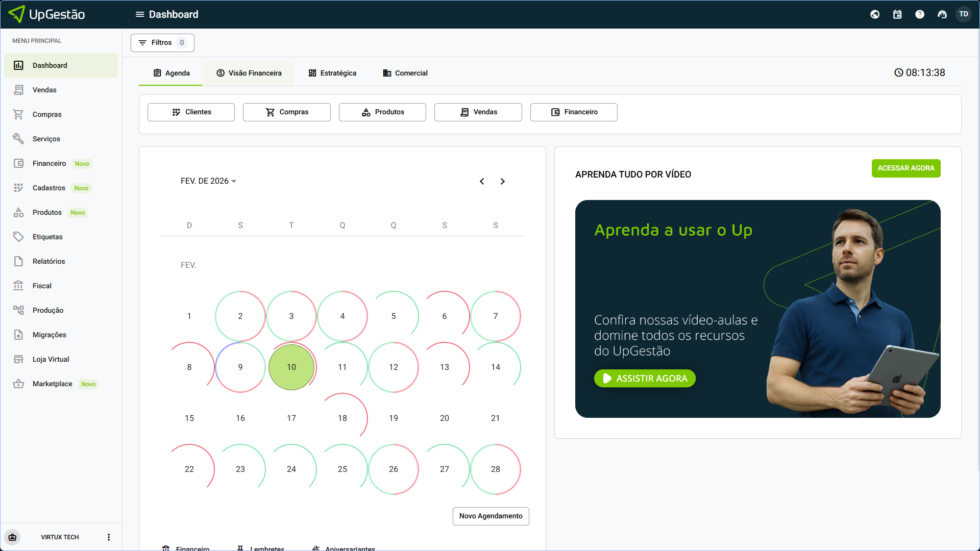Click the ACESSAR AGORA green button
The height and width of the screenshot is (551, 980).
pyautogui.click(x=905, y=168)
